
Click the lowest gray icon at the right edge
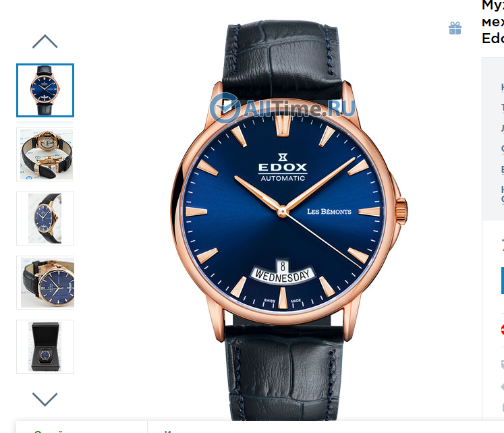(503, 407)
